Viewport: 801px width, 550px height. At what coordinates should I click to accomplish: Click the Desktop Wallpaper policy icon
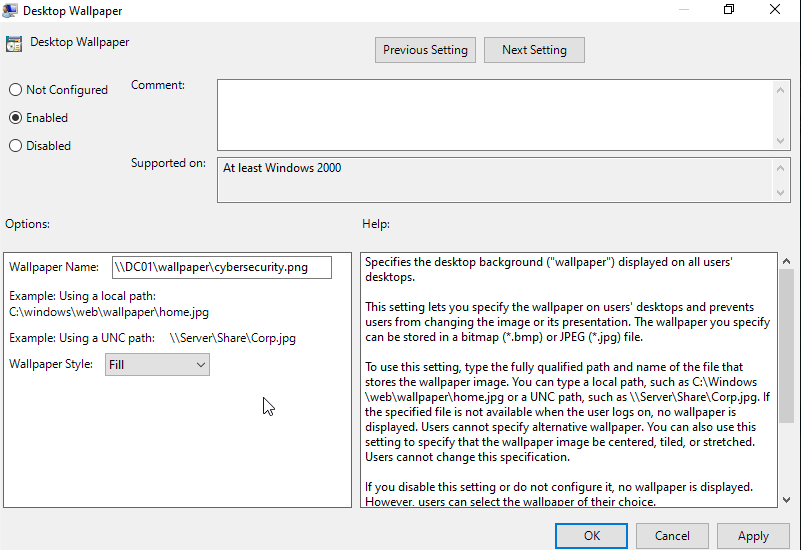14,44
